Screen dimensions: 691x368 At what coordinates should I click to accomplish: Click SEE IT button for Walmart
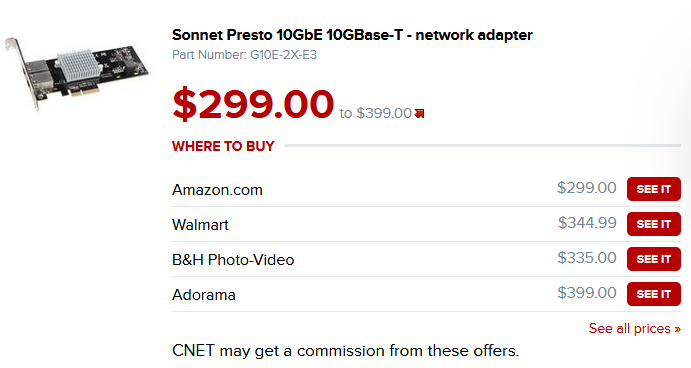[654, 224]
